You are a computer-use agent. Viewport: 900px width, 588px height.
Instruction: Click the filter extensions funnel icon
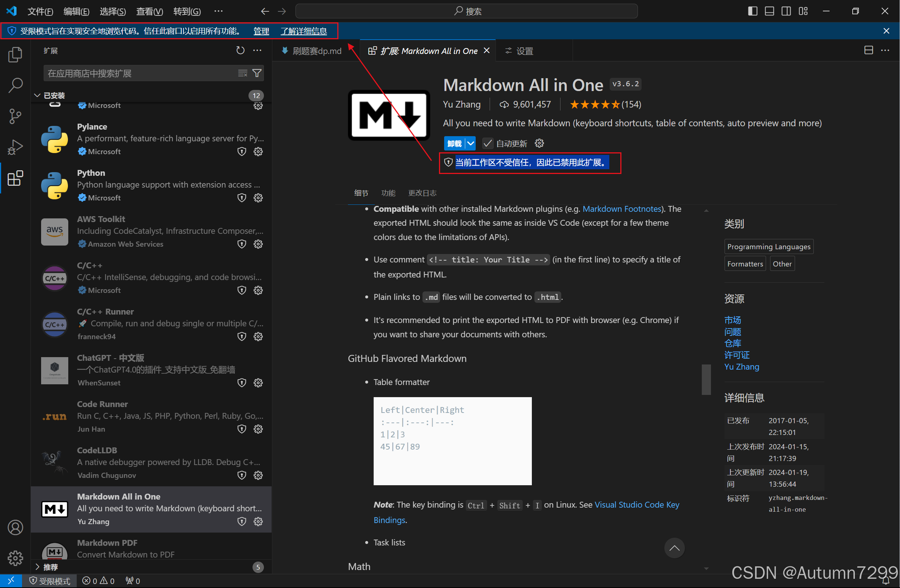(x=257, y=73)
